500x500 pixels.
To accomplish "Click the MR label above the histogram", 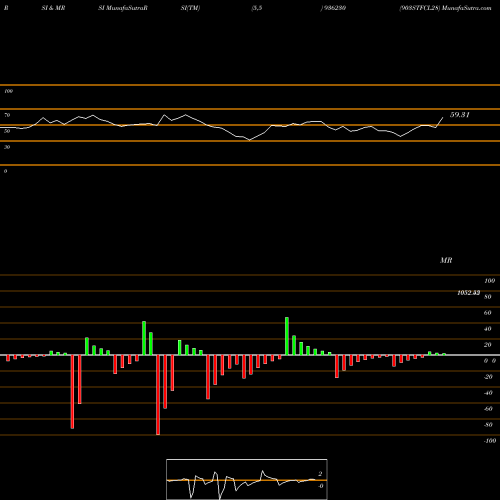I will 446,260.
